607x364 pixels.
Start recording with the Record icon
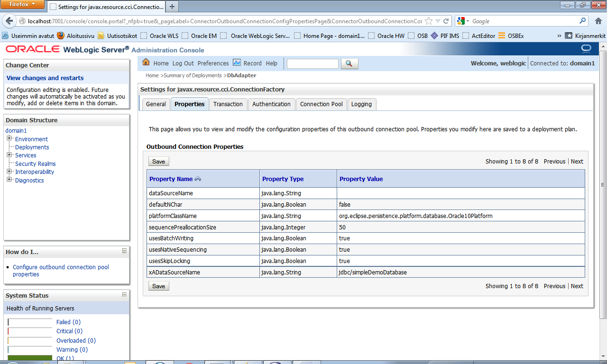coord(237,63)
